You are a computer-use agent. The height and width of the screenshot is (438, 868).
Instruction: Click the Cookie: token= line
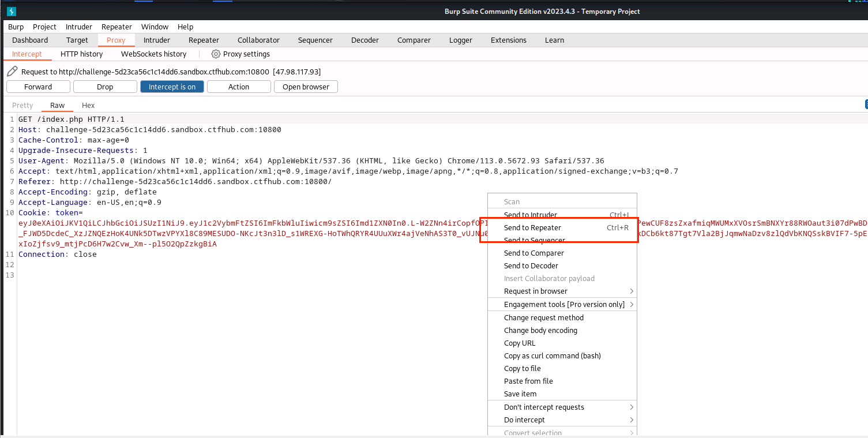coord(51,213)
